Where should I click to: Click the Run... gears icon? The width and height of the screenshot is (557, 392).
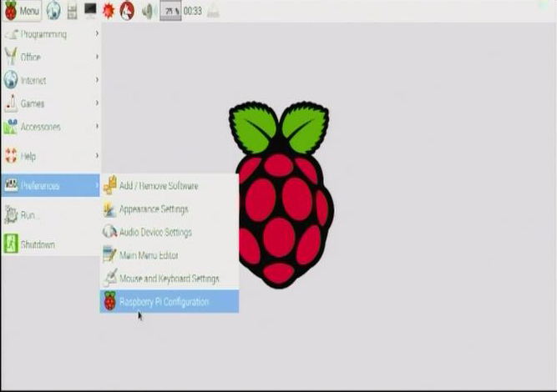pyautogui.click(x=11, y=215)
